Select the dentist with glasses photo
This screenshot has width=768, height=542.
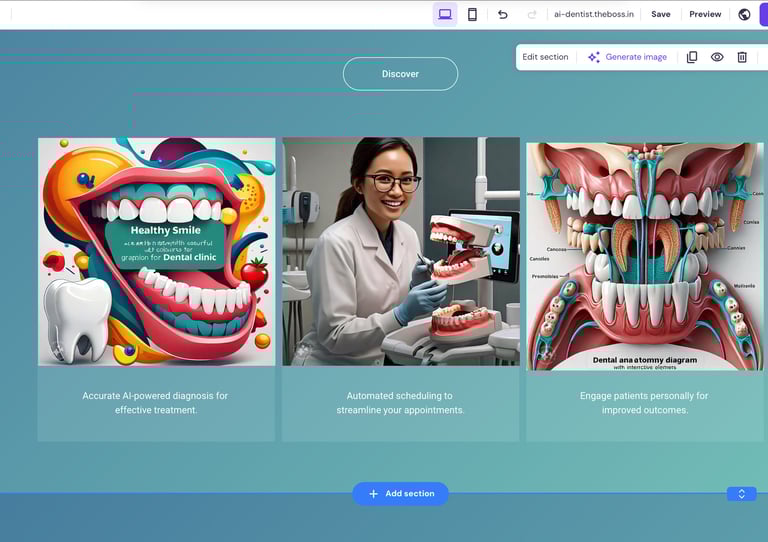tap(401, 252)
